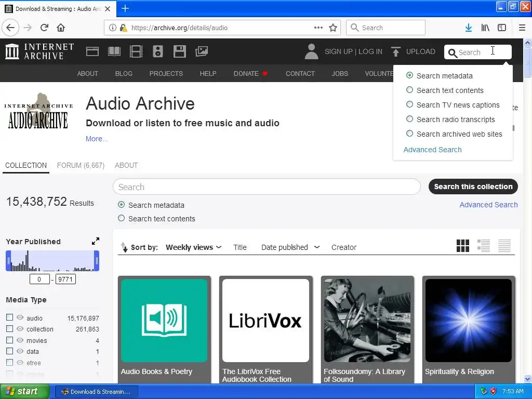Hide movies results with eye icon
This screenshot has width=532, height=399.
tap(20, 340)
